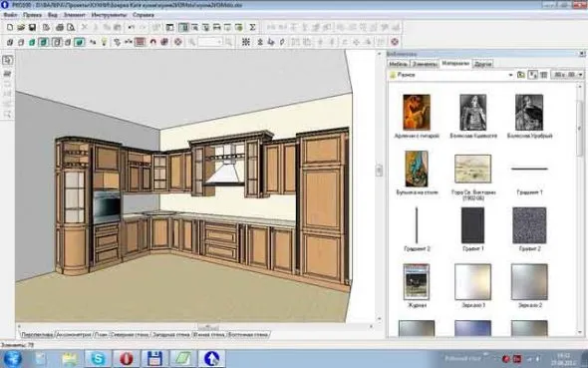Open the thumbnail size dropdown in library
The height and width of the screenshot is (368, 588).
[568, 75]
